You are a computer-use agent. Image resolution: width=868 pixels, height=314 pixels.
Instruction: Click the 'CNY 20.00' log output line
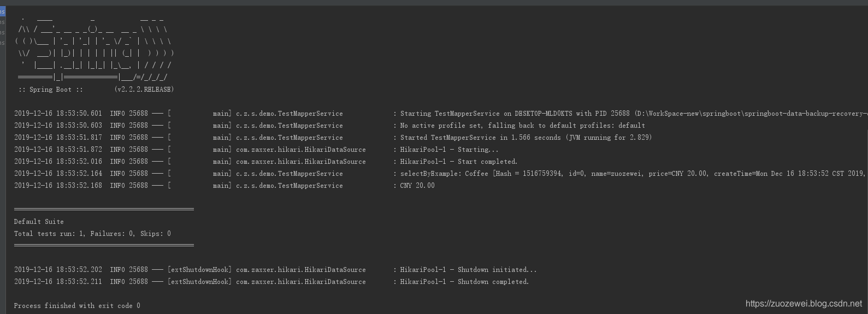click(417, 186)
